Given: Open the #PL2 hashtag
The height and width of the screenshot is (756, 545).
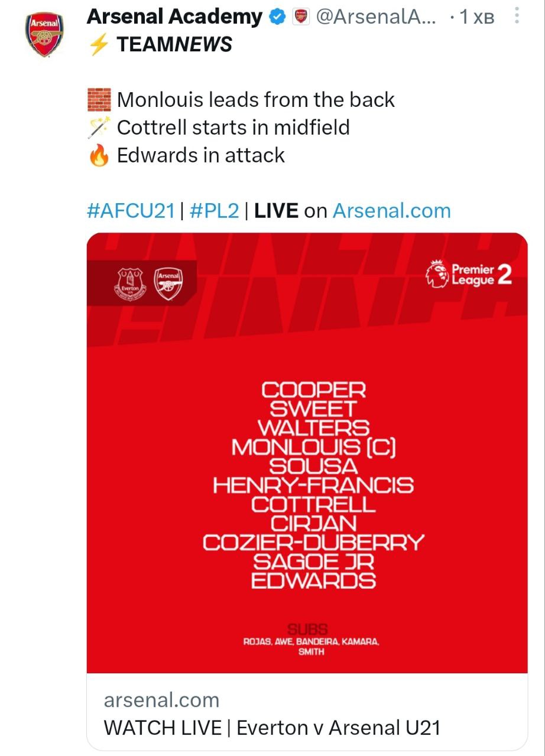Looking at the screenshot, I should coord(215,211).
